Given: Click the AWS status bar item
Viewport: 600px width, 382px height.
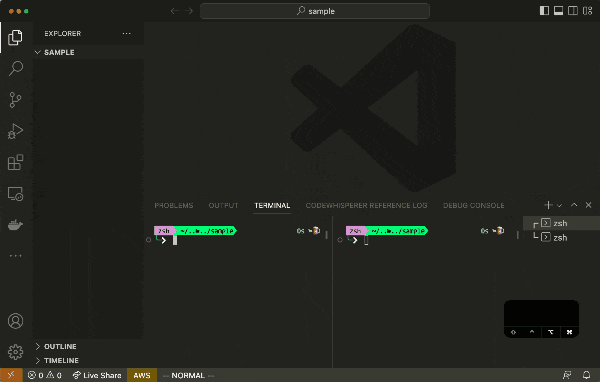Looking at the screenshot, I should click(142, 375).
